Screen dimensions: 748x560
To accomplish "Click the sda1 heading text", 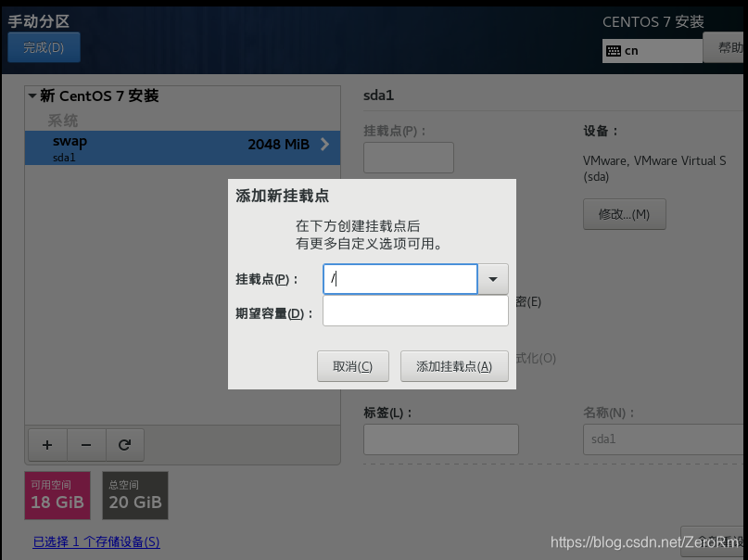I will (379, 95).
